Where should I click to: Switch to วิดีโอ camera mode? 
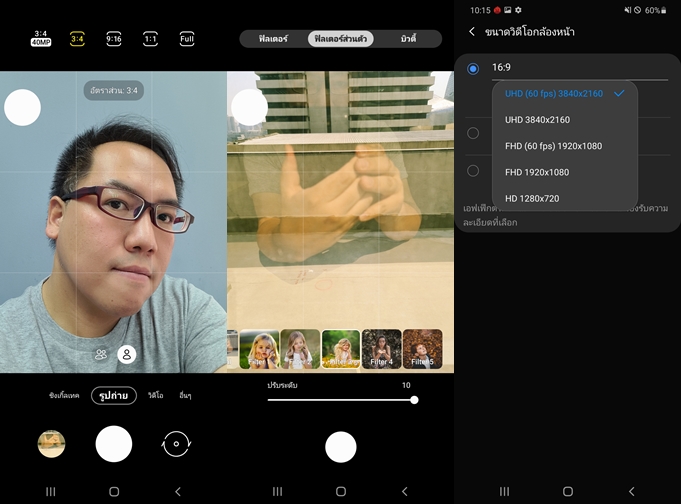point(155,395)
